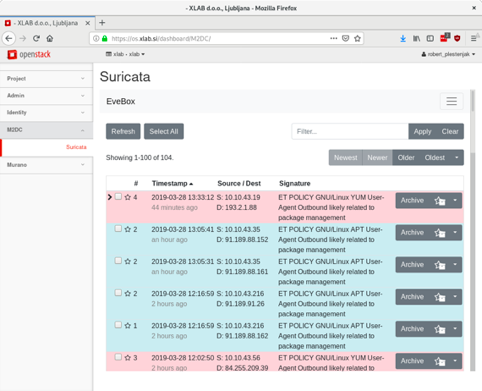Open the EveBox hamburger menu
The width and height of the screenshot is (482, 391).
coord(452,101)
